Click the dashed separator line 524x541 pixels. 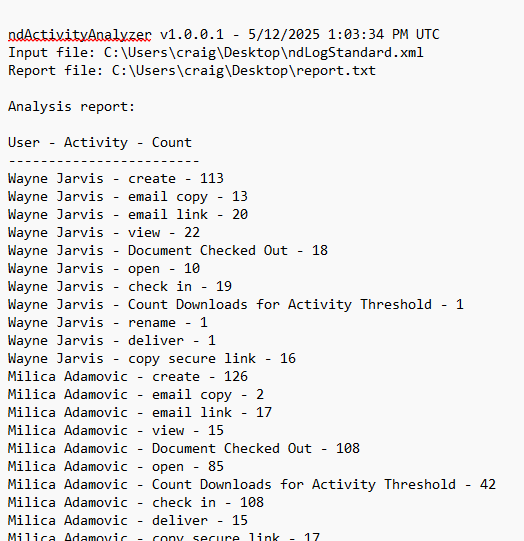[x=103, y=161]
